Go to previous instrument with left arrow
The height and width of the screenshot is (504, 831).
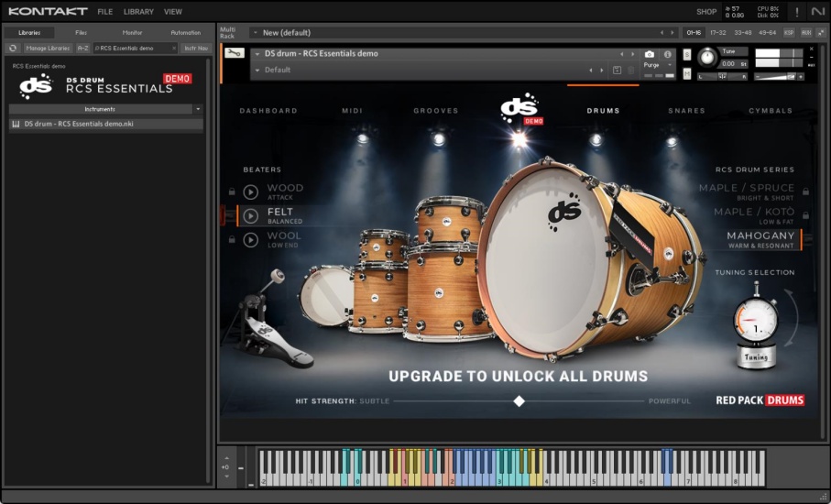click(622, 54)
